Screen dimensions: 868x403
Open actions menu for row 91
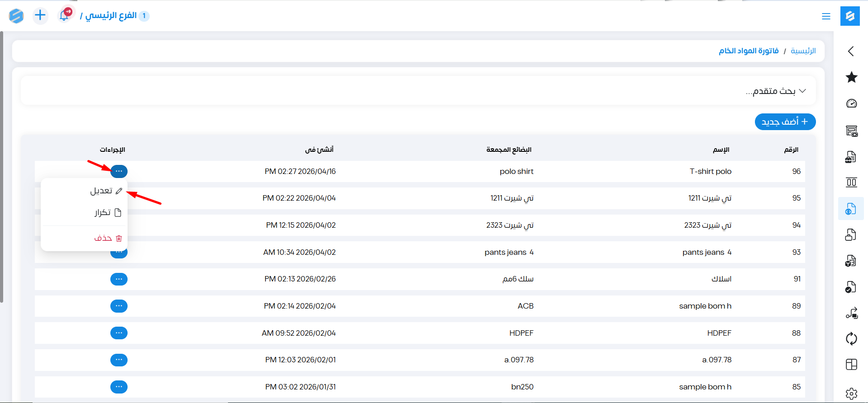[x=119, y=279]
